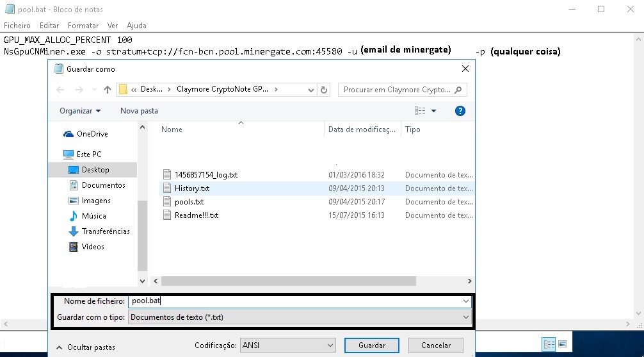Viewport: 644px width, 357px height.
Task: Click date 01/03/2016 18:32 cell
Action: pyautogui.click(x=357, y=175)
